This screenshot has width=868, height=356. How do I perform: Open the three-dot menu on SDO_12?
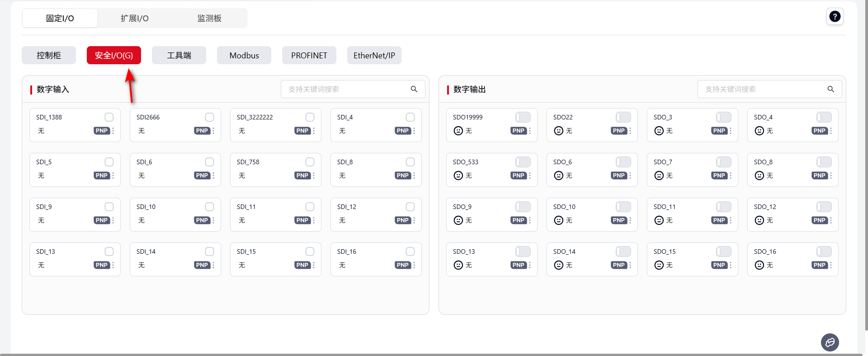(831, 220)
